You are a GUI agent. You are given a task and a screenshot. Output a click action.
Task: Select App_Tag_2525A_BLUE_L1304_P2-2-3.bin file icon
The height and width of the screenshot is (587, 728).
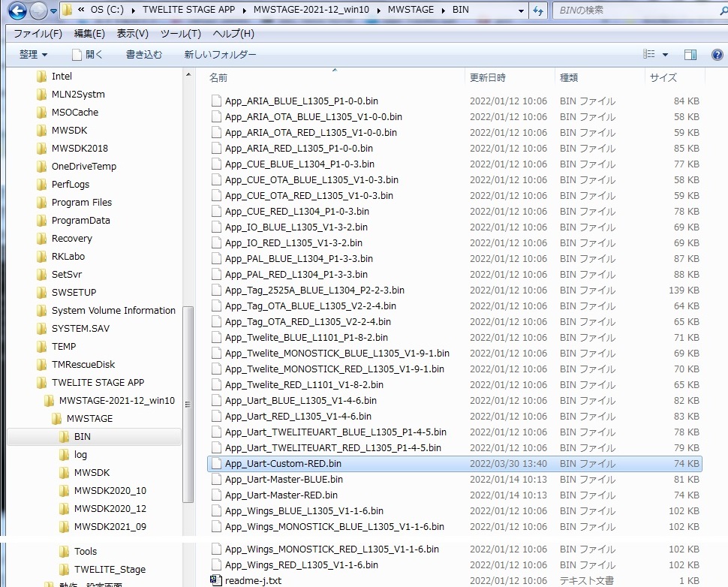(216, 290)
